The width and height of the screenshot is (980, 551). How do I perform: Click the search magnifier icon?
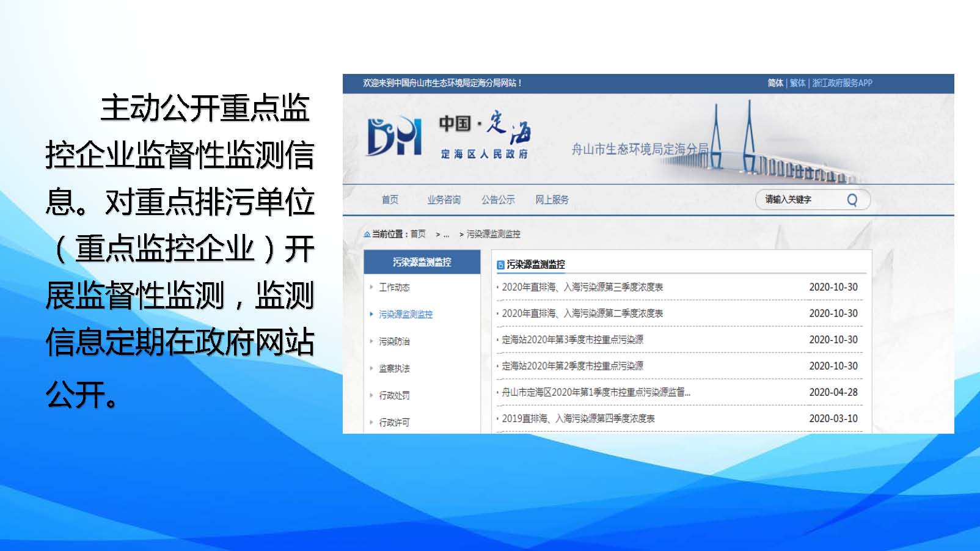[852, 200]
